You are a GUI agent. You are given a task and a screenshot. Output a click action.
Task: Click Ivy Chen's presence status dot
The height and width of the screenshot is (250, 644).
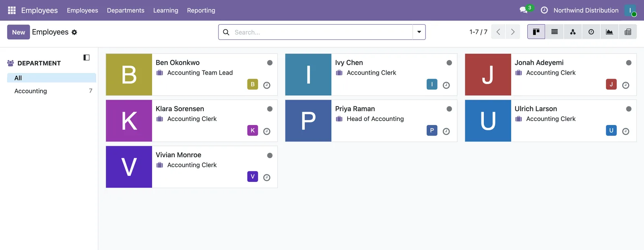point(450,63)
